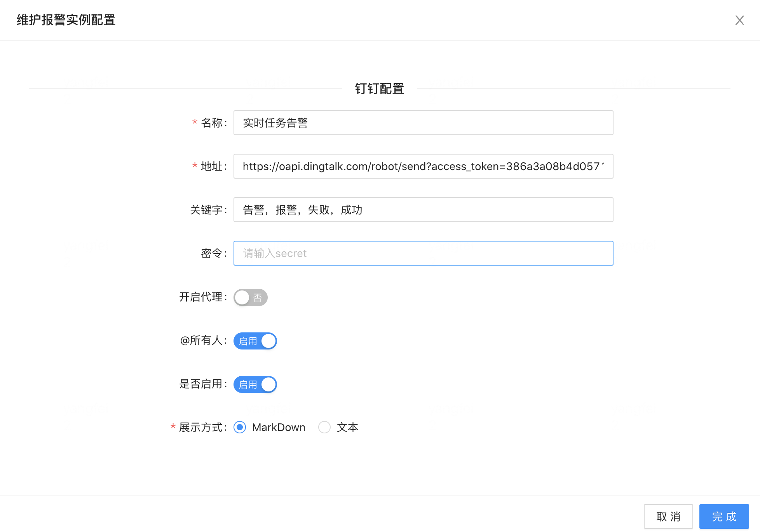Screen dimensions: 760x532
Task: Click the 是否启用 label
Action: tap(203, 384)
